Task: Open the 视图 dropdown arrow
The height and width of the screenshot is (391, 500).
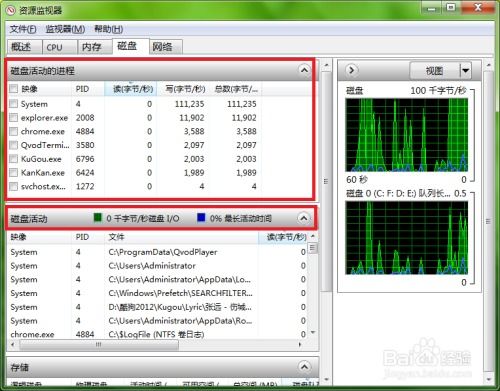Action: [466, 70]
